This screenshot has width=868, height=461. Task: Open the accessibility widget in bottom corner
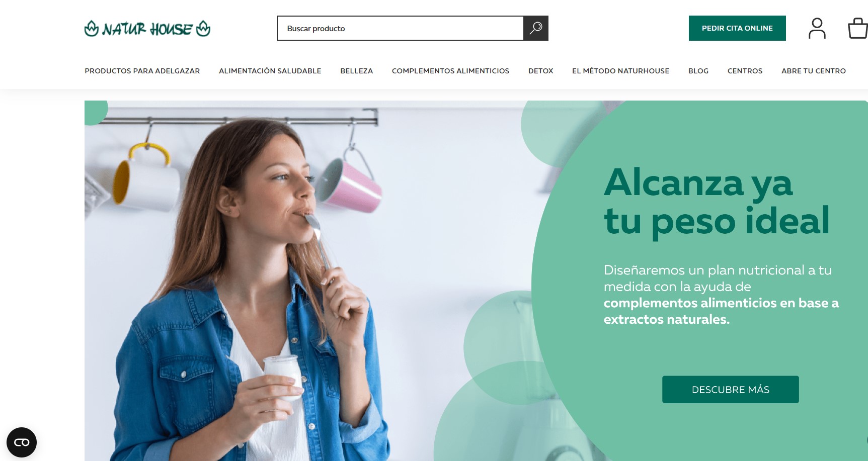[x=22, y=442]
